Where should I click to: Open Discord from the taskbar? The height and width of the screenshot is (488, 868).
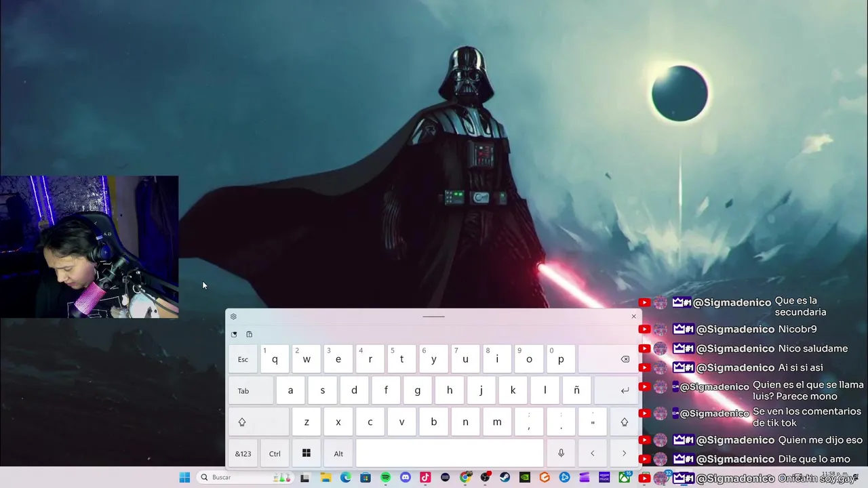[x=406, y=477]
